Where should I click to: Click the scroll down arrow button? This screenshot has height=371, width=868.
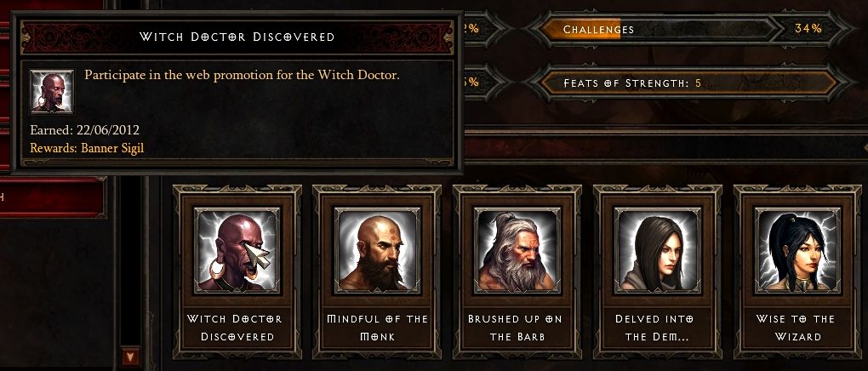point(130,357)
